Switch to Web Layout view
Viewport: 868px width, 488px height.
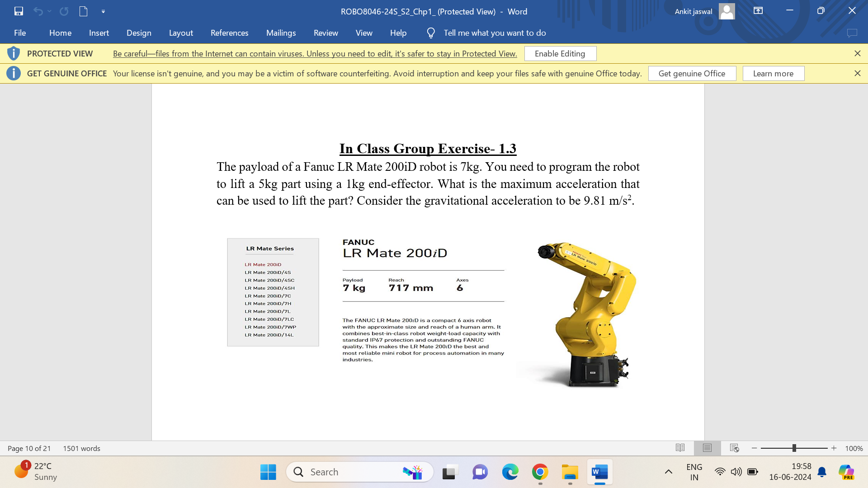(734, 448)
